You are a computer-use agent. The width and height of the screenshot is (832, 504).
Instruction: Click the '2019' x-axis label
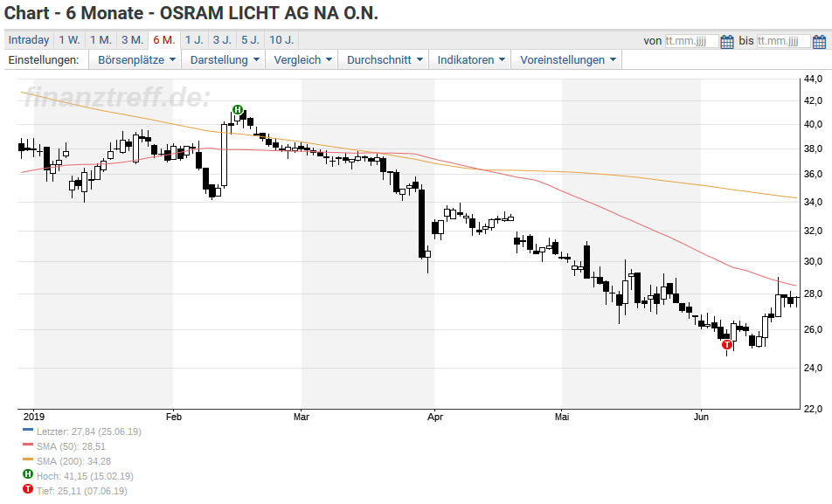34,417
